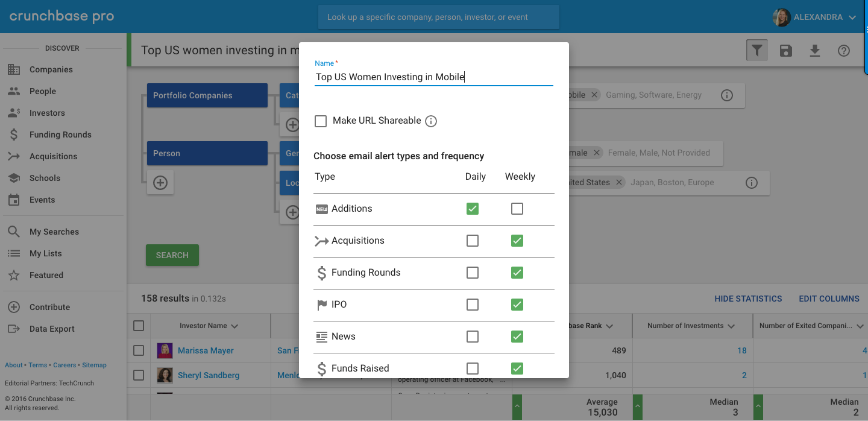Click the Companies building icon in sidebar
This screenshot has width=868, height=421.
[14, 69]
